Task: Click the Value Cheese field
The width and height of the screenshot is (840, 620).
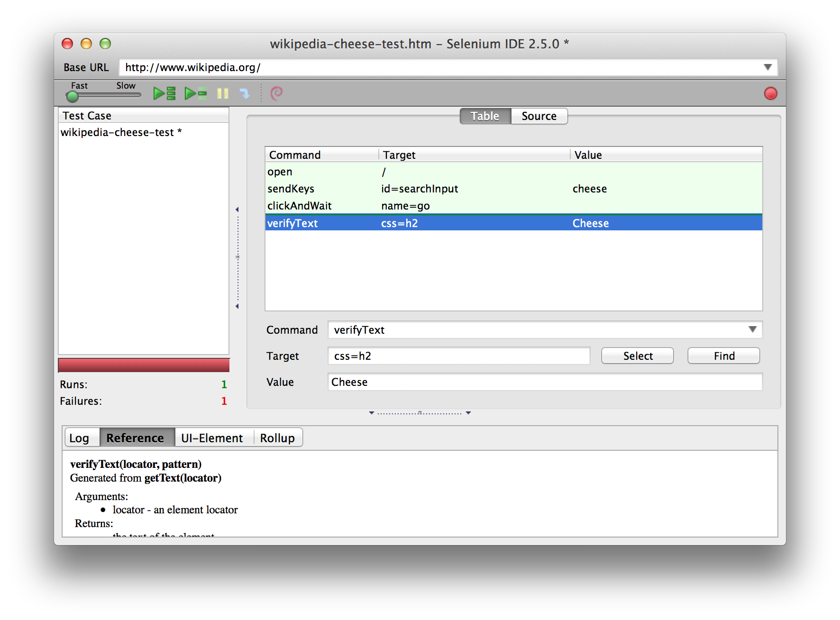Action: (545, 382)
